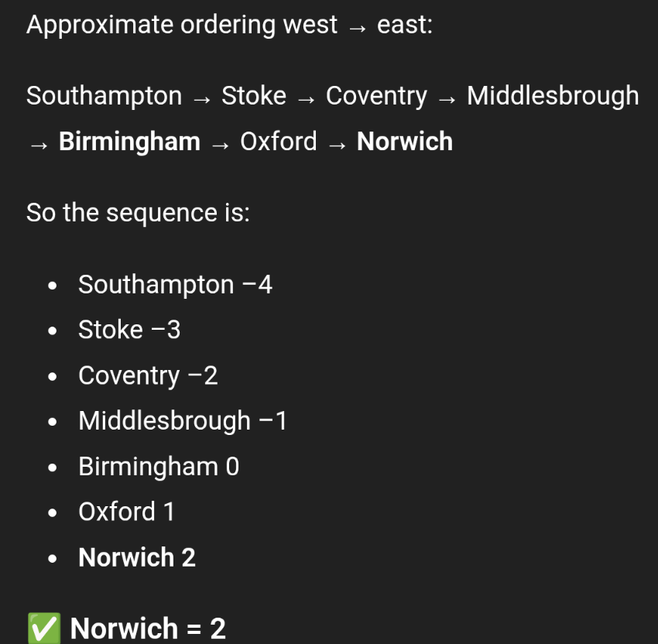Screen dimensions: 658x644
Task: Click bold Norwich in the ordering line
Action: coord(405,142)
